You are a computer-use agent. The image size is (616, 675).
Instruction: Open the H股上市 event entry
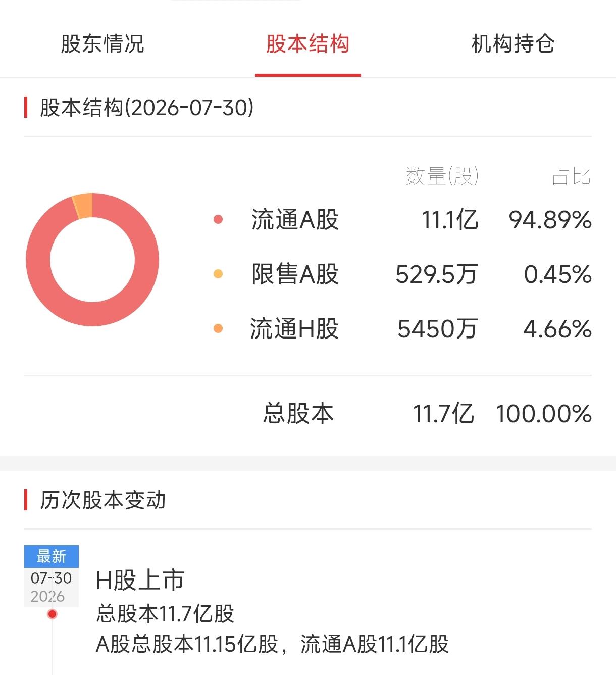pos(140,580)
